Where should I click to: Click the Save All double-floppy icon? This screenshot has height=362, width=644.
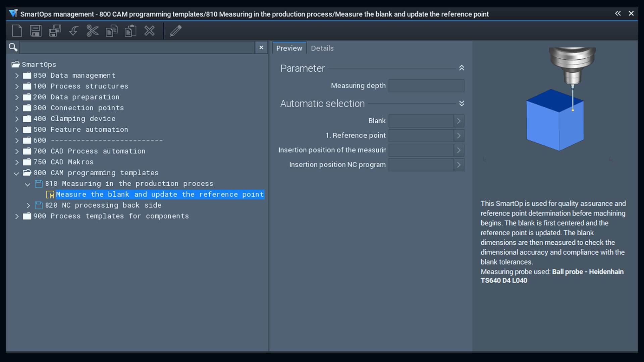pyautogui.click(x=55, y=31)
